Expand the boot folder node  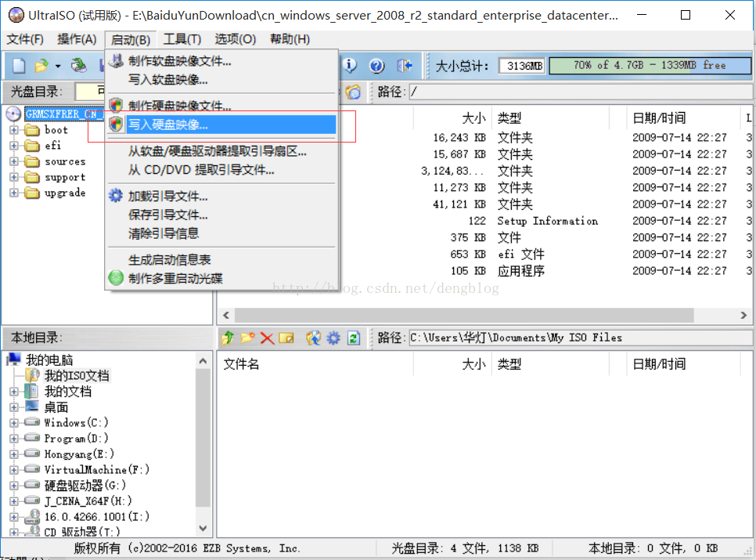coord(13,130)
